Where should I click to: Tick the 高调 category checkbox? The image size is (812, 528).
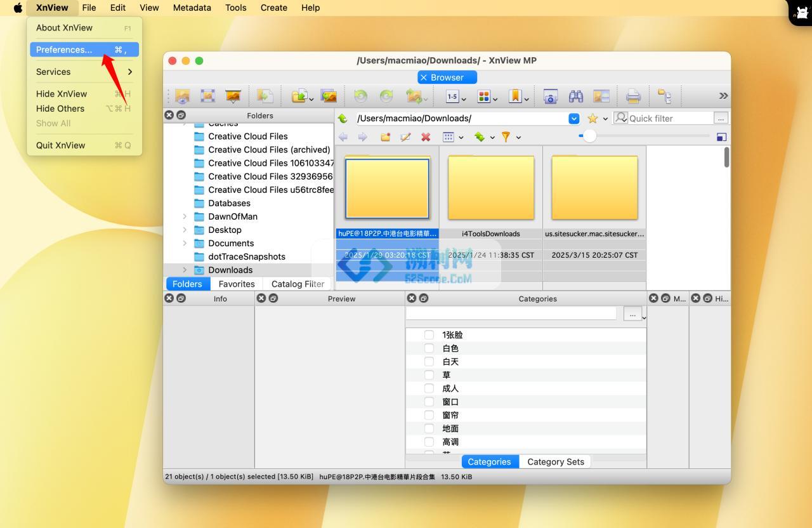click(x=429, y=441)
